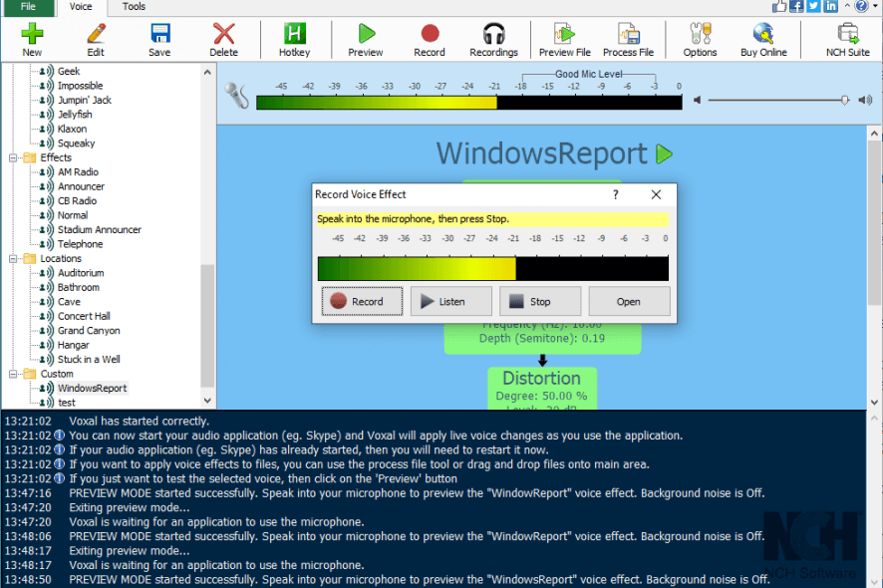Viewport: 883px width, 588px height.
Task: Select the Geek voice
Action: [x=69, y=71]
